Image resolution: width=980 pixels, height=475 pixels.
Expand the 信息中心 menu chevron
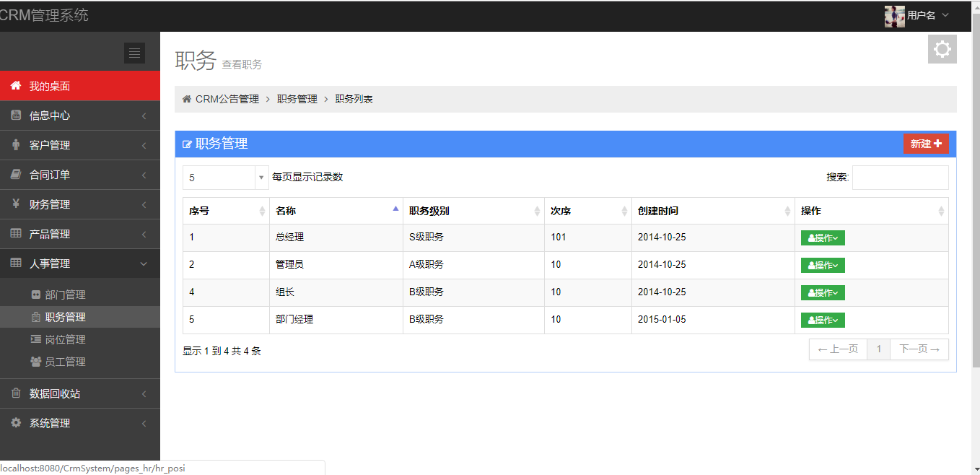click(x=144, y=116)
